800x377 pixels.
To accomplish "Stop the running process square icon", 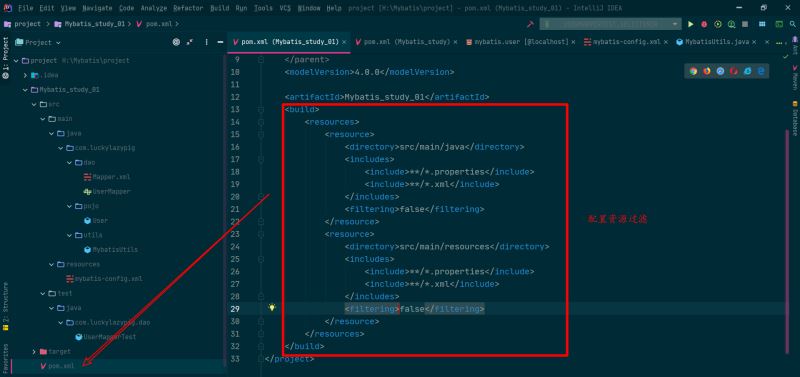I will pos(745,24).
